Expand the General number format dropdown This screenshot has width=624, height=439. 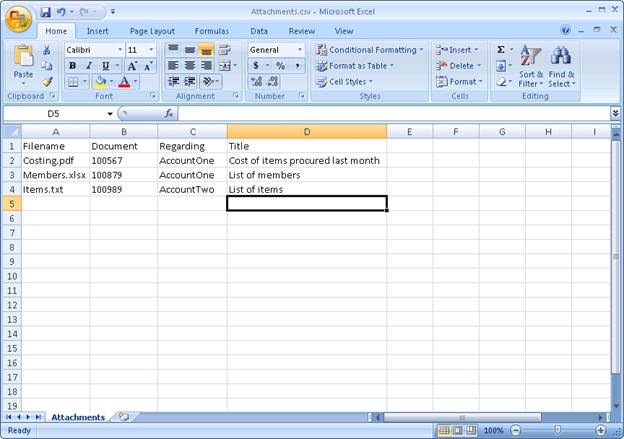299,49
